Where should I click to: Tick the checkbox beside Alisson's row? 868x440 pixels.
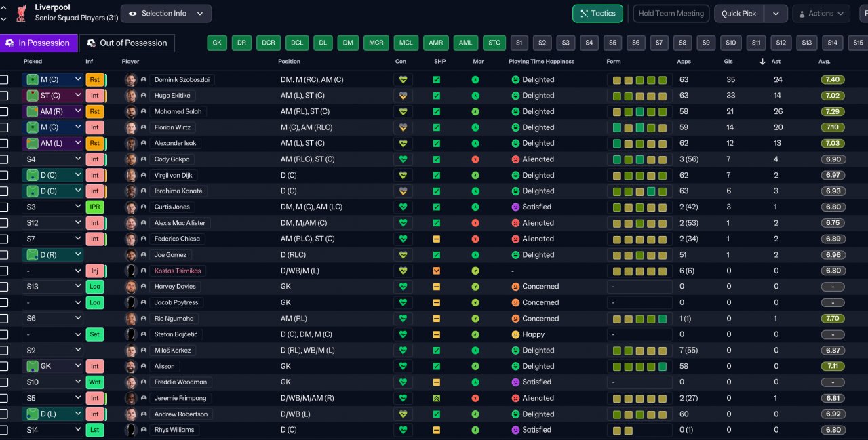coord(4,366)
